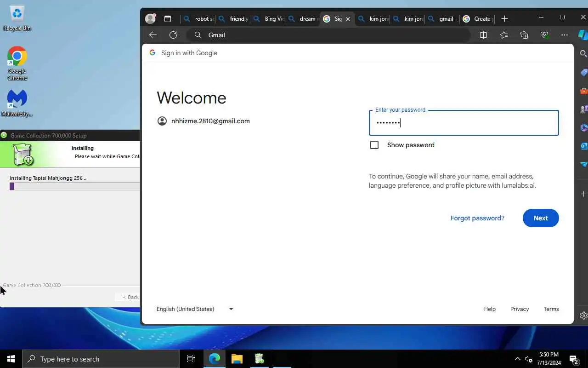The width and height of the screenshot is (588, 368).
Task: Open the Privacy link
Action: coord(520,309)
